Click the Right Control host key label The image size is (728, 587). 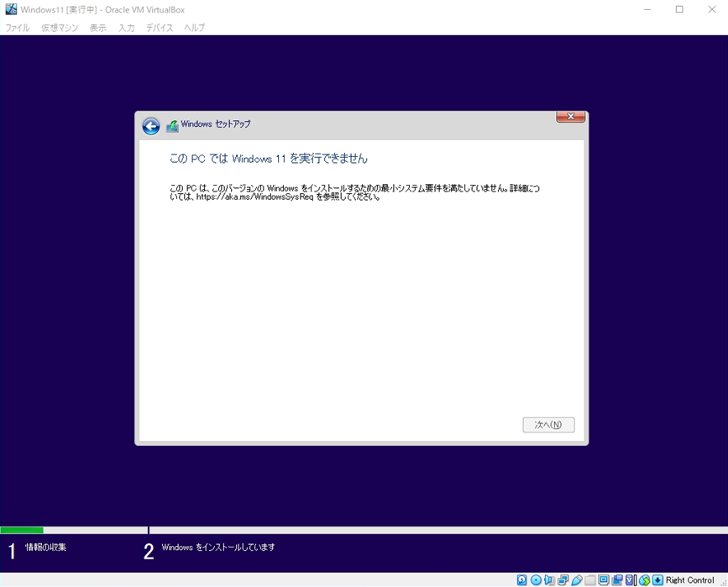[x=690, y=580]
